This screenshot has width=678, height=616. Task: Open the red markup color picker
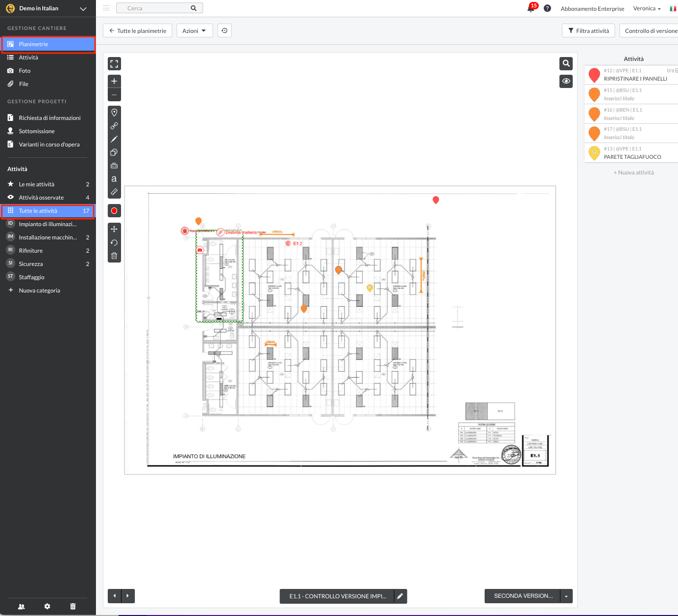point(114,211)
